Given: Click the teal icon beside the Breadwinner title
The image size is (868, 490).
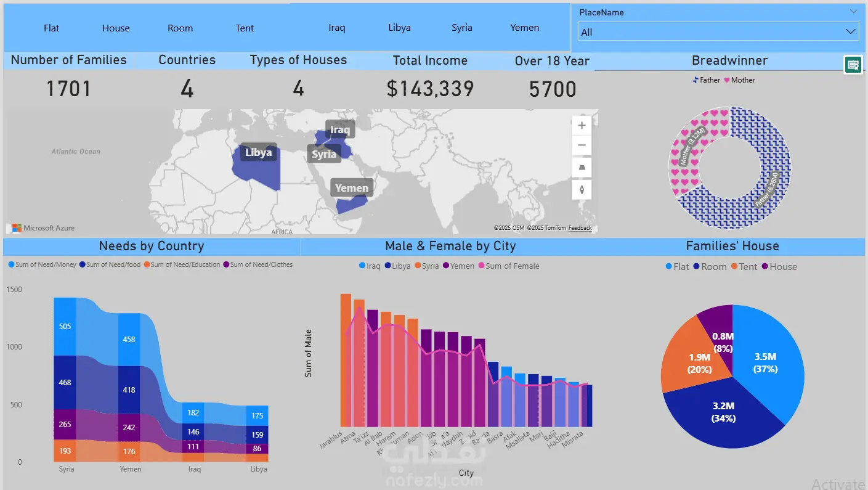Looking at the screenshot, I should [x=853, y=65].
